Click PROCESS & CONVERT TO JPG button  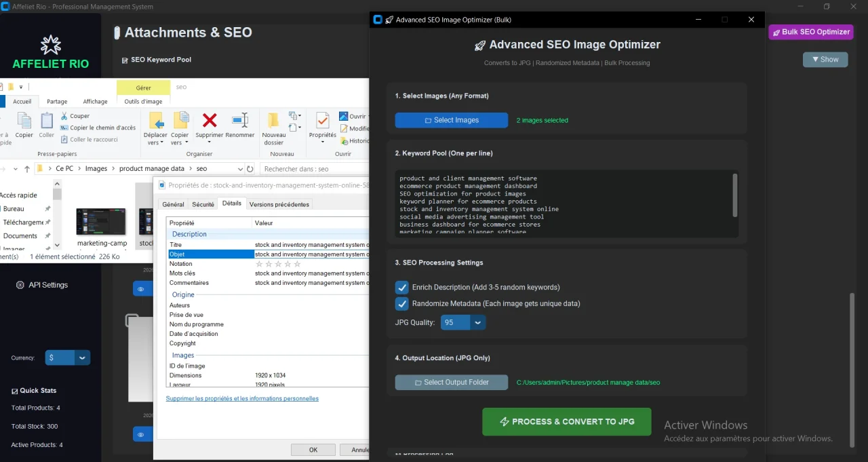(567, 421)
